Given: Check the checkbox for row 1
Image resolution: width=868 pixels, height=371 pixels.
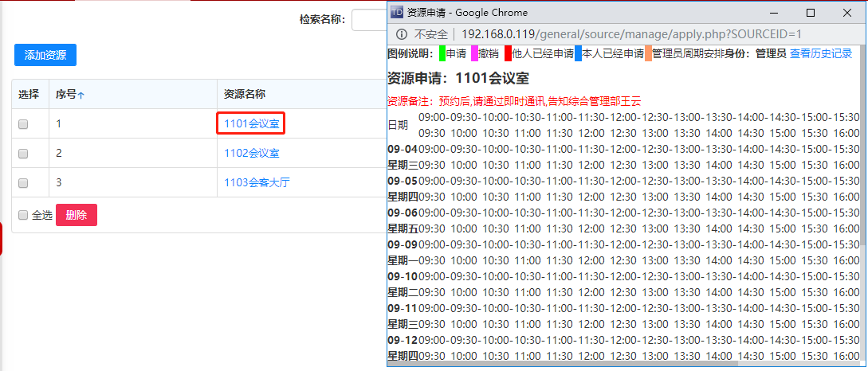Looking at the screenshot, I should coord(23,124).
